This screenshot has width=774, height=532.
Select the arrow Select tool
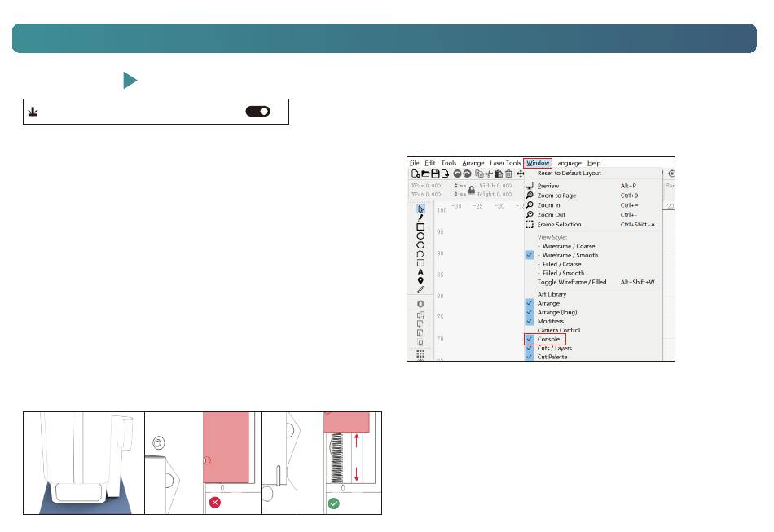point(420,209)
